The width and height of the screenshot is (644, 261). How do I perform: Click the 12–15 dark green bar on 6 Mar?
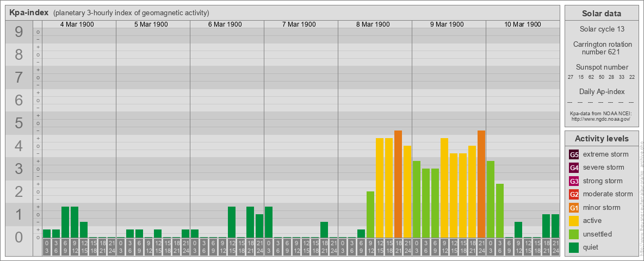tap(232, 222)
